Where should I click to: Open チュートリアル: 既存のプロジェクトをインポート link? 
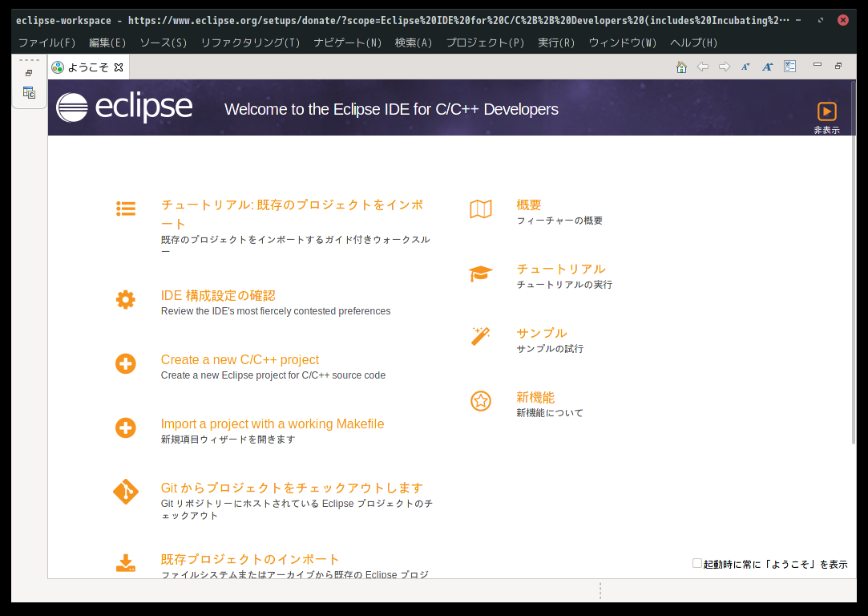pyautogui.click(x=293, y=214)
